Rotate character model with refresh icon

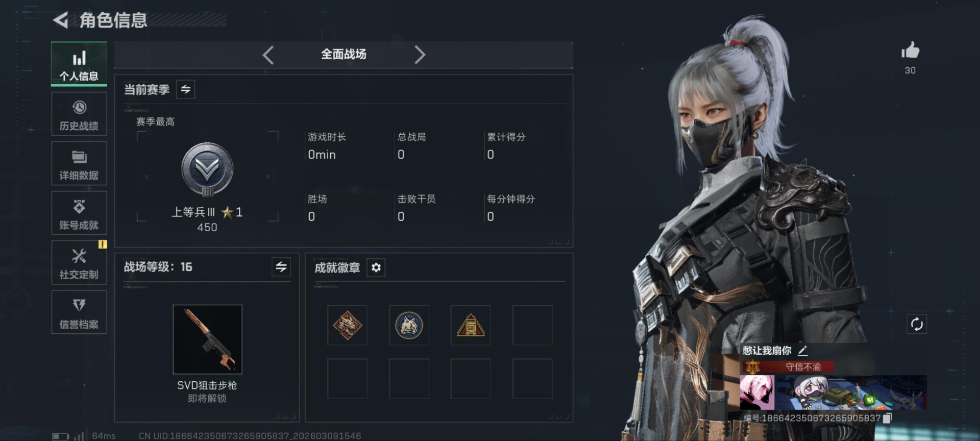tap(917, 324)
